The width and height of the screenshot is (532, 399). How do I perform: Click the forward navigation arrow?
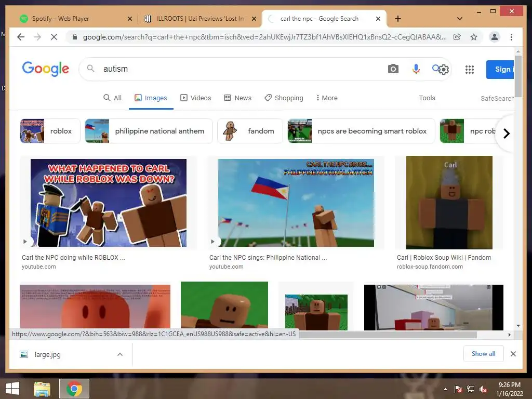click(37, 37)
